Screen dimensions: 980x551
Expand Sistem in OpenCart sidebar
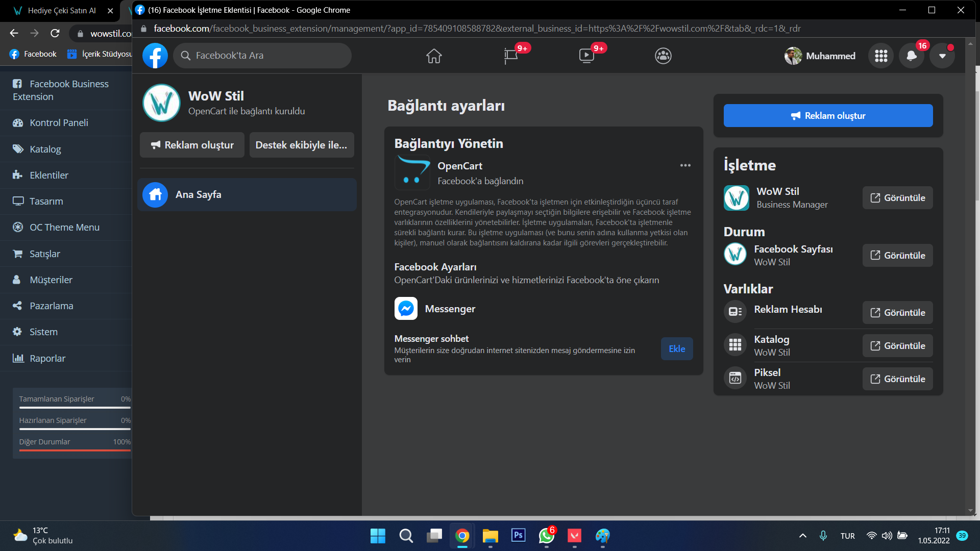pyautogui.click(x=66, y=332)
